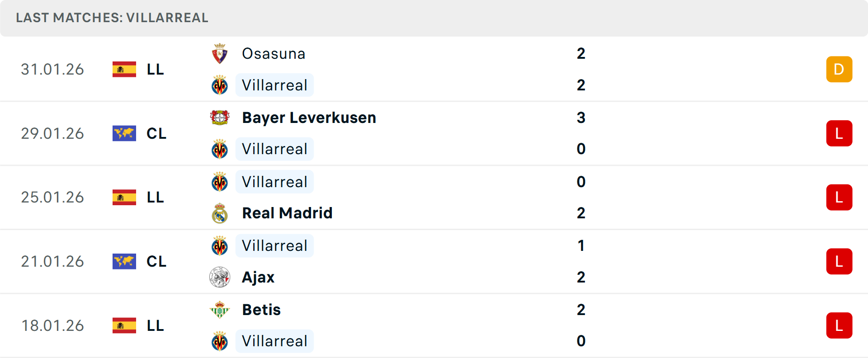Open the Betis team link
This screenshot has height=358, width=868.
(x=261, y=310)
